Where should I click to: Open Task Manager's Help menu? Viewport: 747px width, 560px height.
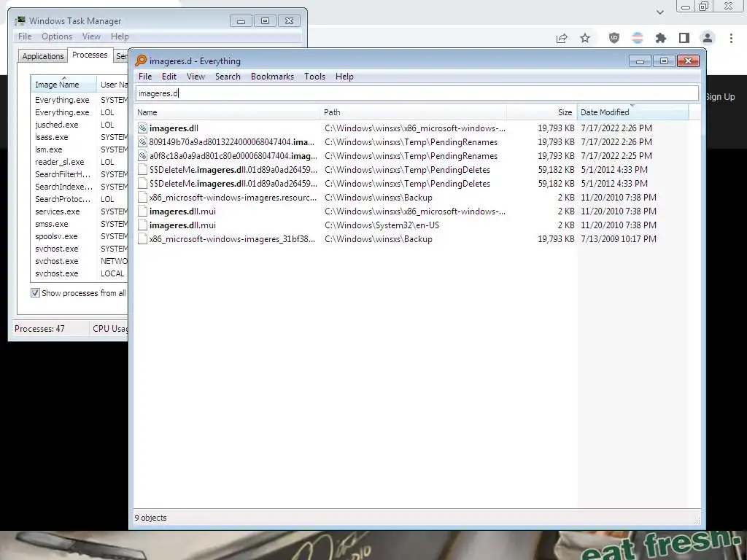[120, 36]
